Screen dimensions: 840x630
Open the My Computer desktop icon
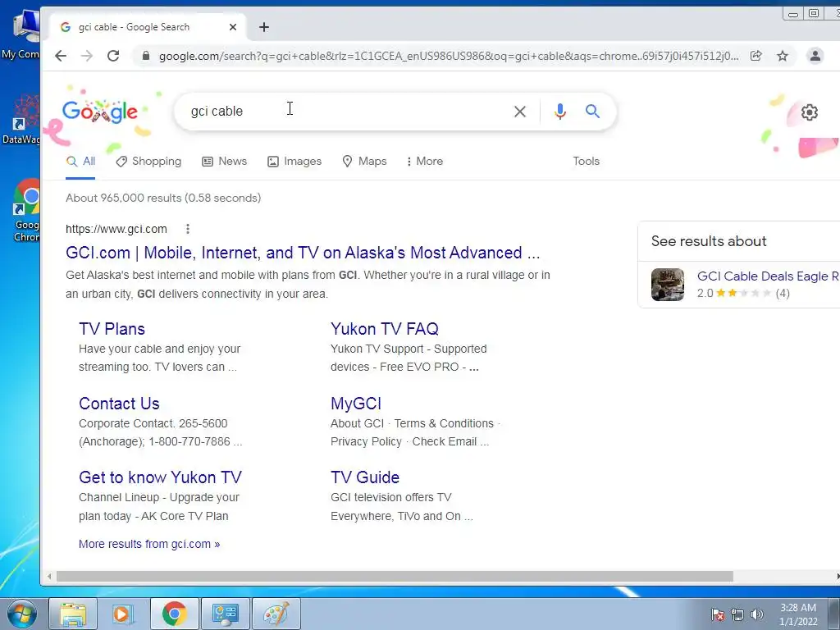pyautogui.click(x=21, y=34)
